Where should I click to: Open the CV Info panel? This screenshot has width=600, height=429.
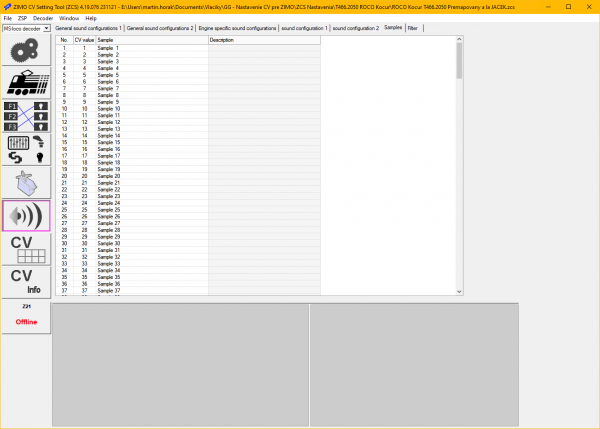pyautogui.click(x=26, y=281)
